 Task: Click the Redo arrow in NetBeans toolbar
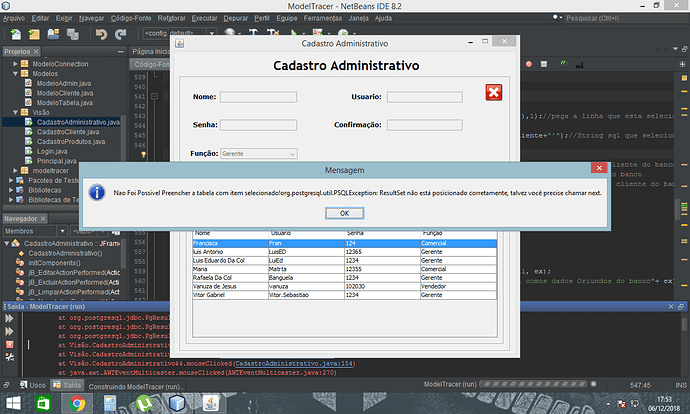click(120, 34)
